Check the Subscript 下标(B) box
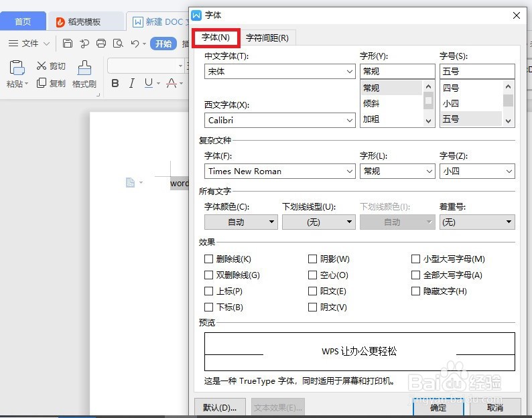This screenshot has height=418, width=532. 208,307
